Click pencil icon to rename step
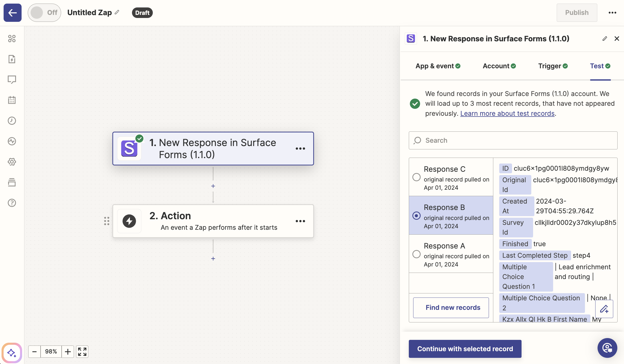Screen dimensions: 624x364 pos(605,39)
